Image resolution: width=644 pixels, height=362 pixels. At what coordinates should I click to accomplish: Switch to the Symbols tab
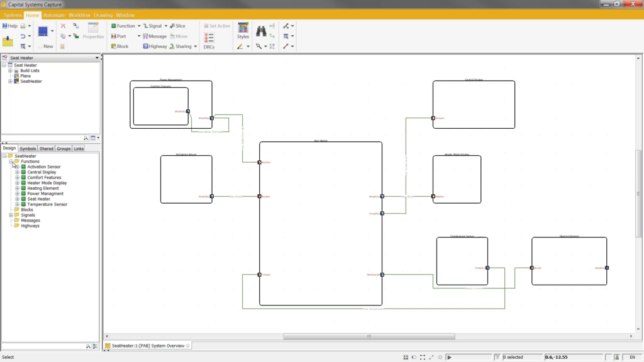click(28, 148)
